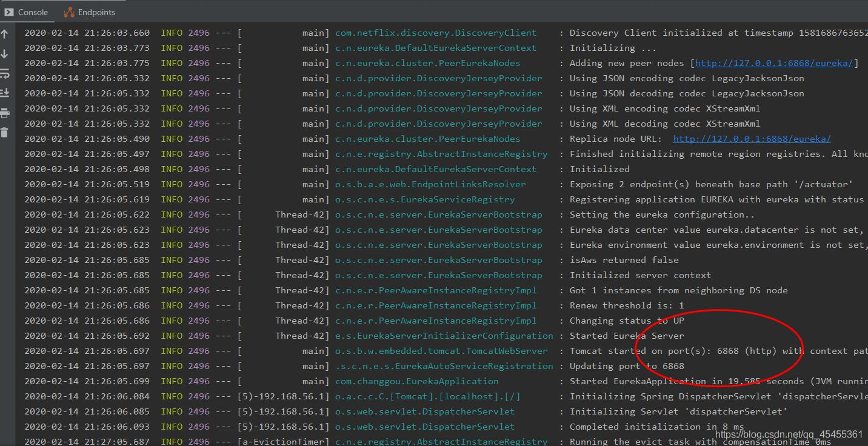868x446 pixels.
Task: Click class name e.s.EurekaServerInitializerConfiguration
Action: point(444,336)
